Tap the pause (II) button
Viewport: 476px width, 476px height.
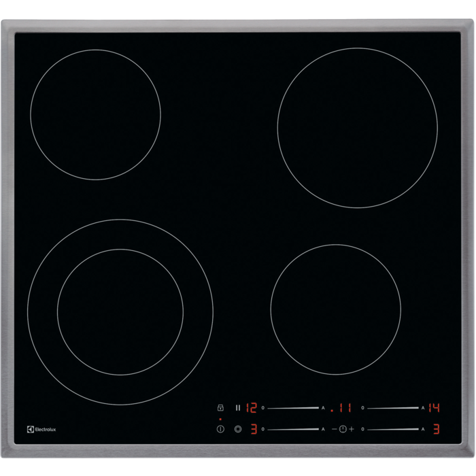(x=237, y=408)
